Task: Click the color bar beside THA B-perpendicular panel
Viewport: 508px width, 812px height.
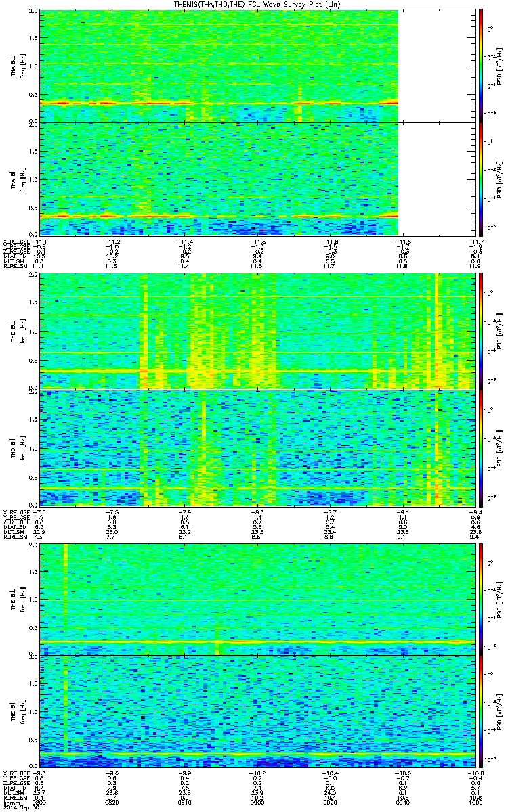Action: 480,65
